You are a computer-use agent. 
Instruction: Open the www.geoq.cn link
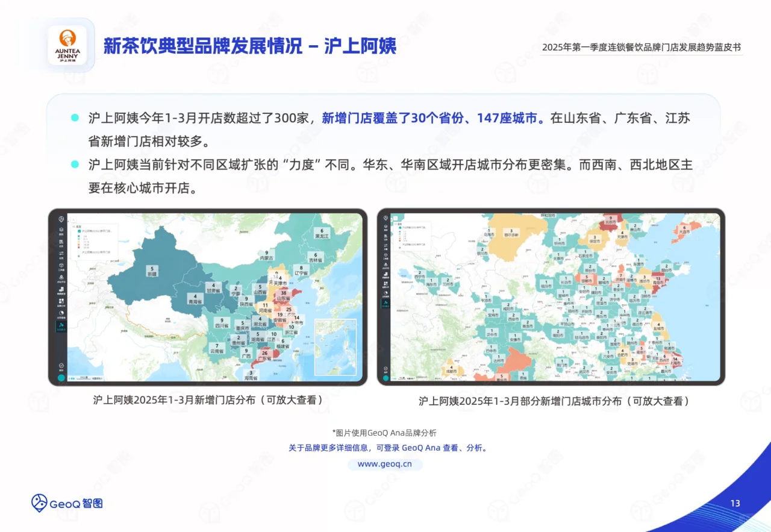[x=385, y=464]
